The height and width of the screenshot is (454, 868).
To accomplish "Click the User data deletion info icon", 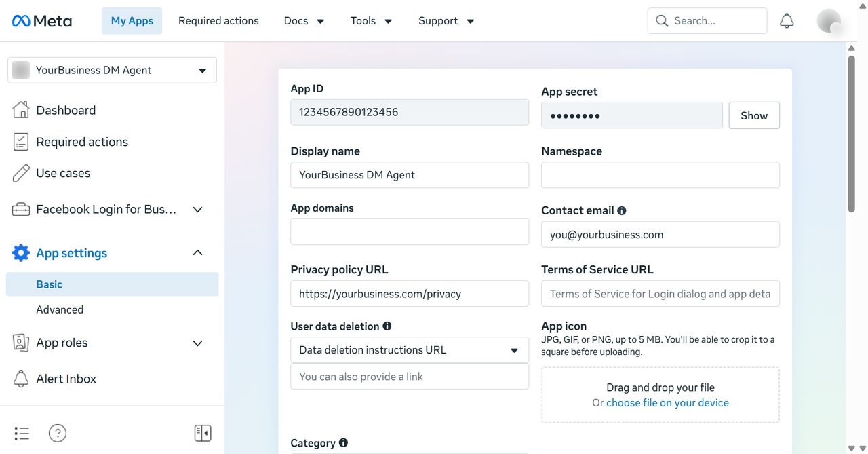I will pyautogui.click(x=387, y=326).
